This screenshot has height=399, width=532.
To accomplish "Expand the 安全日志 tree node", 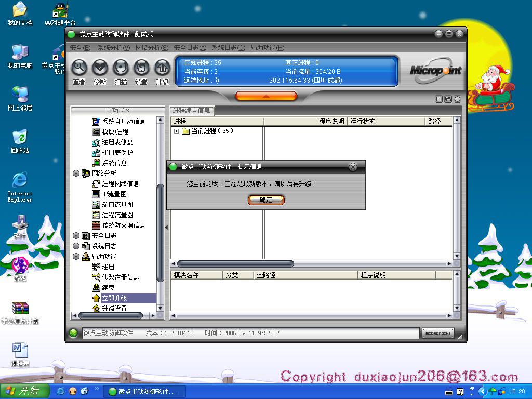I will click(x=76, y=236).
